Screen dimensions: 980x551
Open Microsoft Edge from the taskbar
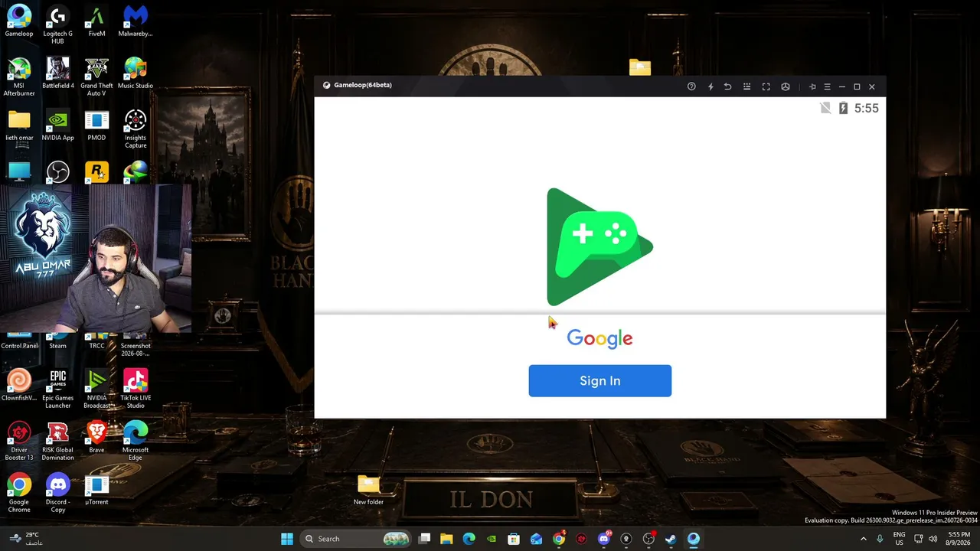point(469,539)
